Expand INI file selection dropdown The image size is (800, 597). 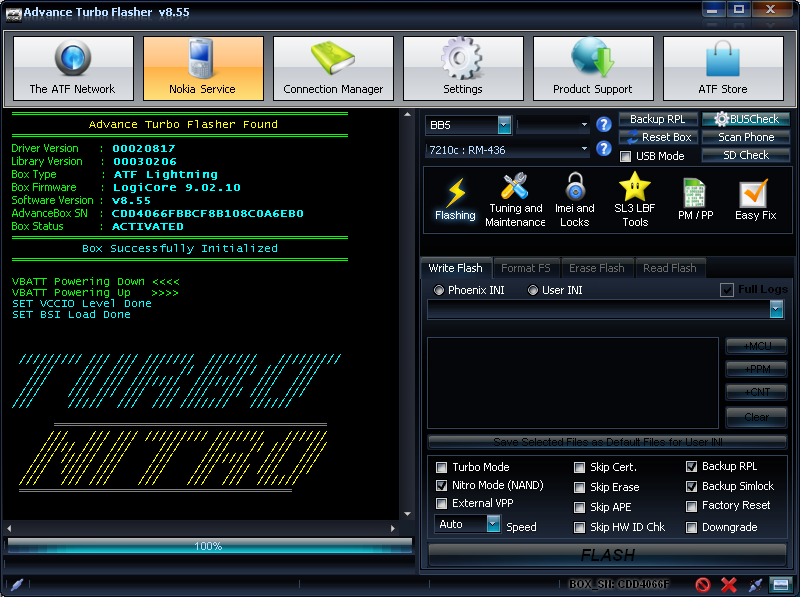[776, 309]
